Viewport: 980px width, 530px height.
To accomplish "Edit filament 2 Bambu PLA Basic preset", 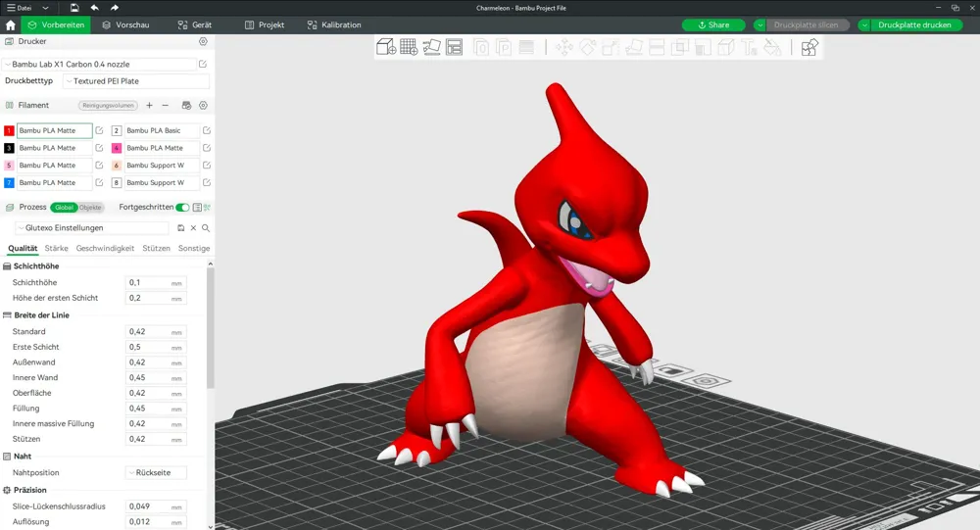I will [x=206, y=130].
